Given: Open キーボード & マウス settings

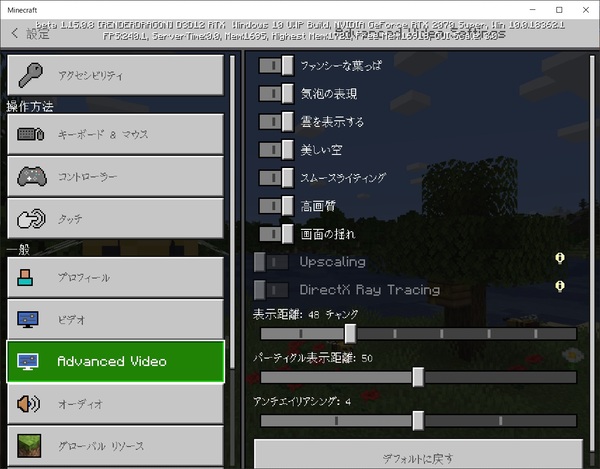Looking at the screenshot, I should pyautogui.click(x=116, y=134).
